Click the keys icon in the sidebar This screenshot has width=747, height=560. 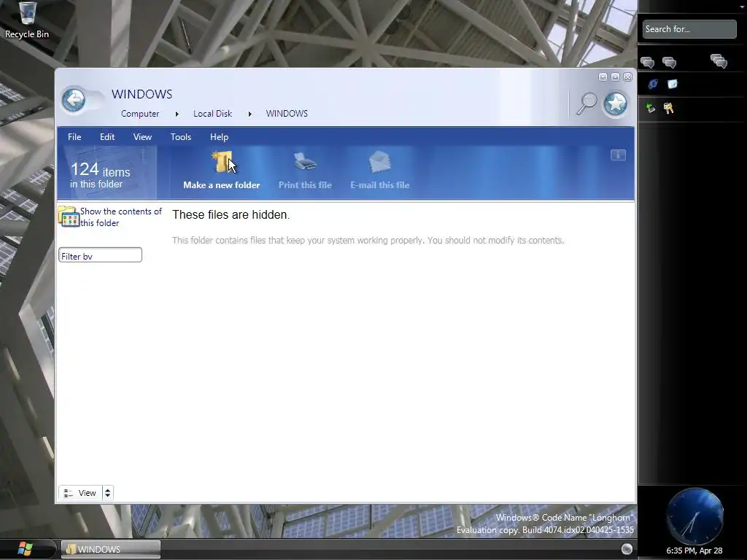pos(668,108)
